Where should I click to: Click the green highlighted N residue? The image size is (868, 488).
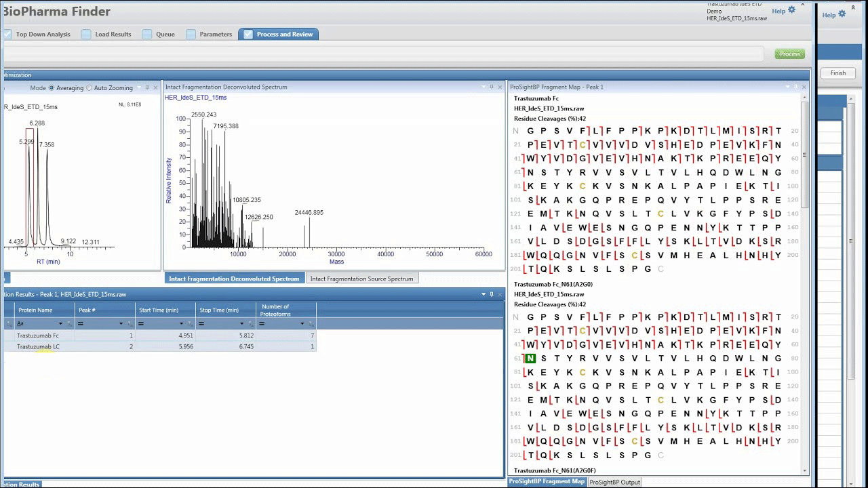pos(530,359)
